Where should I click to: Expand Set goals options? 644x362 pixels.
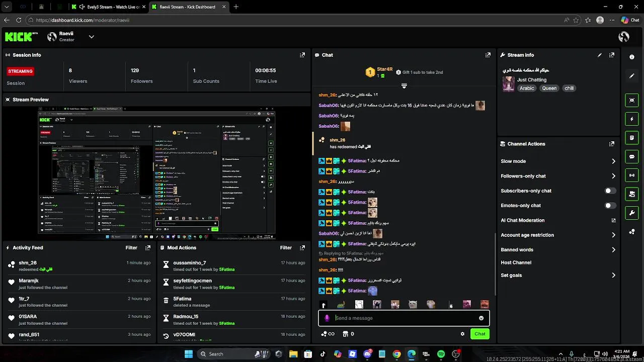pyautogui.click(x=613, y=275)
